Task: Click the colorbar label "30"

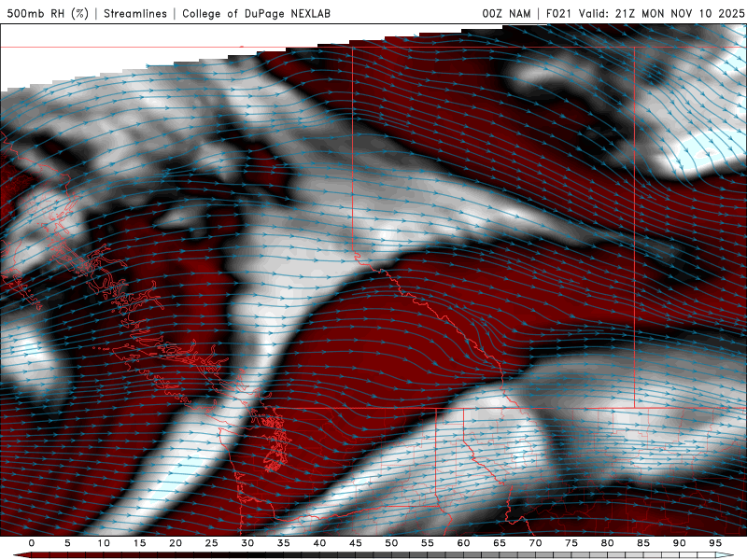Action: click(x=247, y=543)
